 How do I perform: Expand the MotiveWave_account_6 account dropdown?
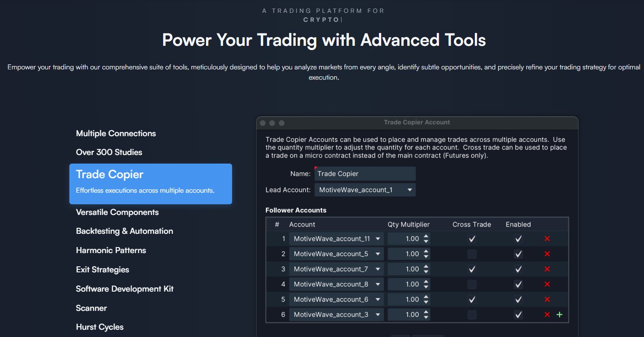pyautogui.click(x=336, y=300)
